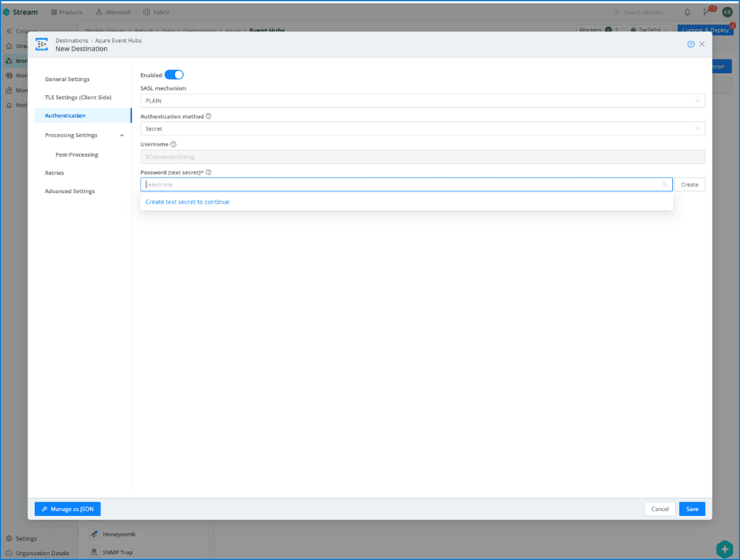The width and height of the screenshot is (740, 560).
Task: Go to General Settings tab
Action: click(x=67, y=80)
